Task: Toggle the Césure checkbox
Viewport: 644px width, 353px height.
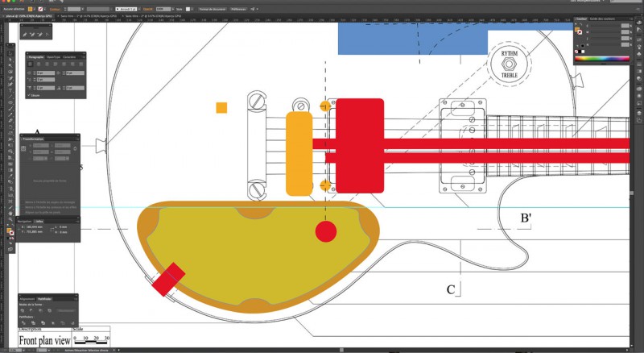Action: (28, 94)
